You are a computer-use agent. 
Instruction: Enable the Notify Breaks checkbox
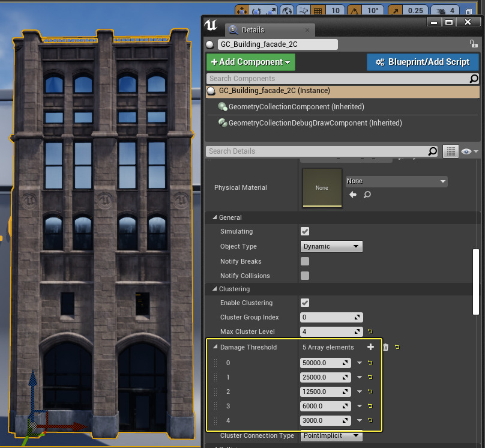(305, 261)
